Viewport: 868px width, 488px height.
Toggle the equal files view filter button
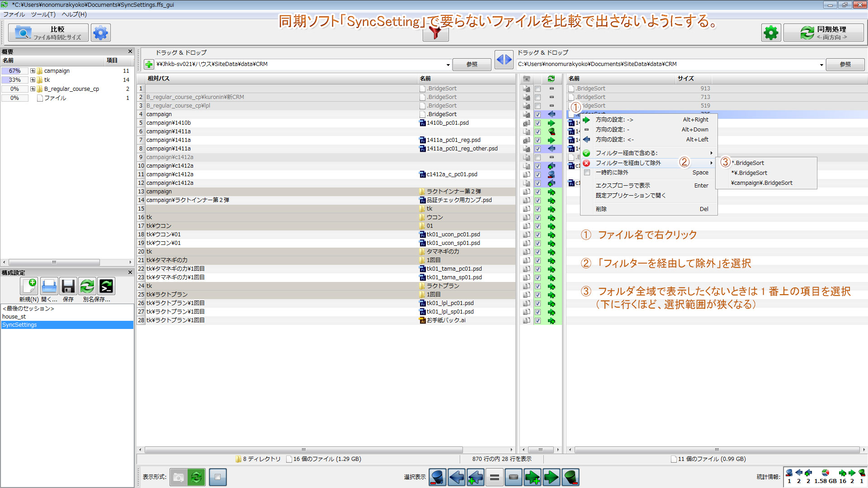coord(495,477)
